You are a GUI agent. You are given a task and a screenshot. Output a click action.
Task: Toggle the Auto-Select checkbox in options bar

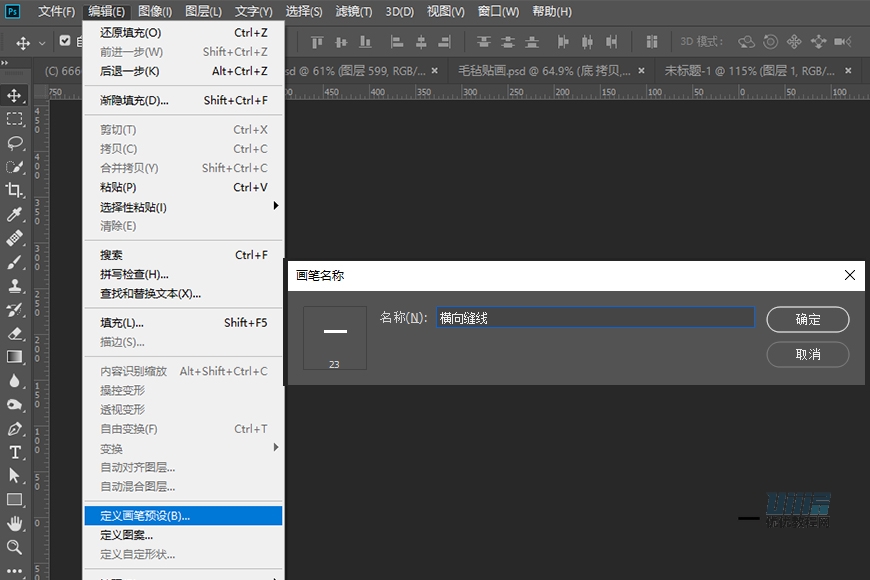click(x=65, y=41)
